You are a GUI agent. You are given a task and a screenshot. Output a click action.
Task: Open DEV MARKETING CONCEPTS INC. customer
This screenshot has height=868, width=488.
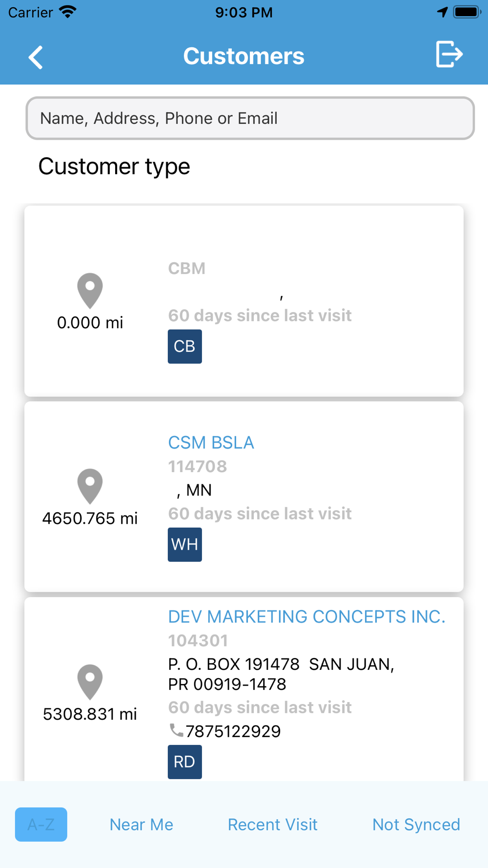tap(306, 617)
